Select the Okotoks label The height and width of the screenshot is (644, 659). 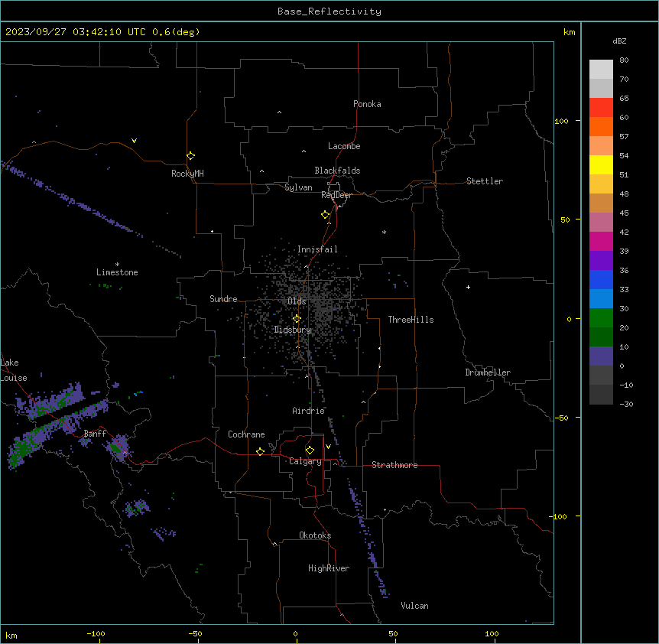point(315,535)
